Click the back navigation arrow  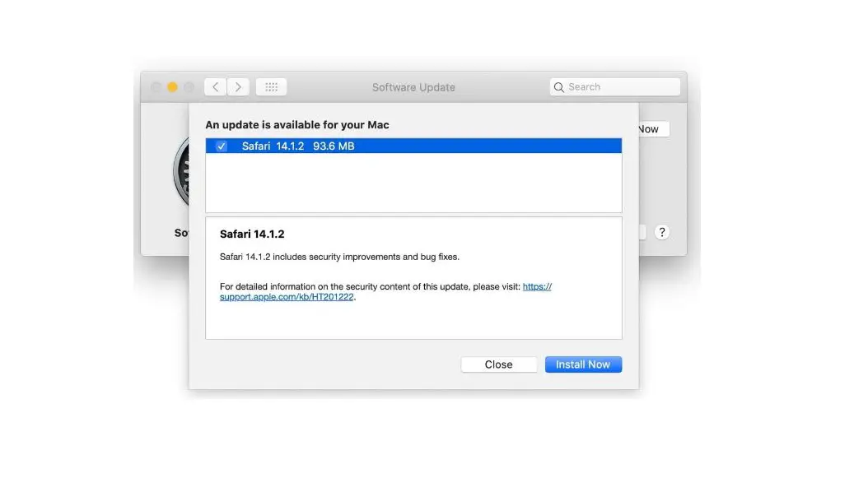215,86
